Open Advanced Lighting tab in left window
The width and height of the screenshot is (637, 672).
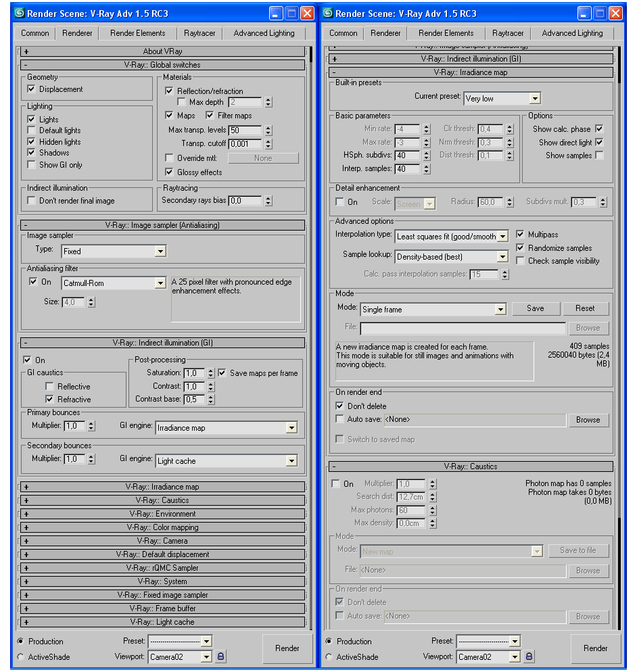click(x=264, y=33)
